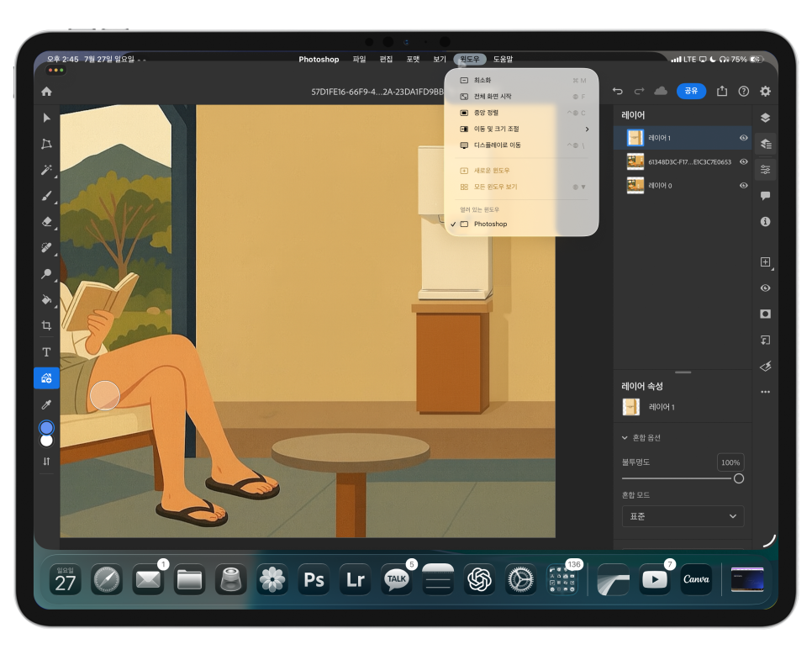Image resolution: width=812 pixels, height=660 pixels.
Task: Hide the 레이어 0 layer
Action: pyautogui.click(x=744, y=186)
